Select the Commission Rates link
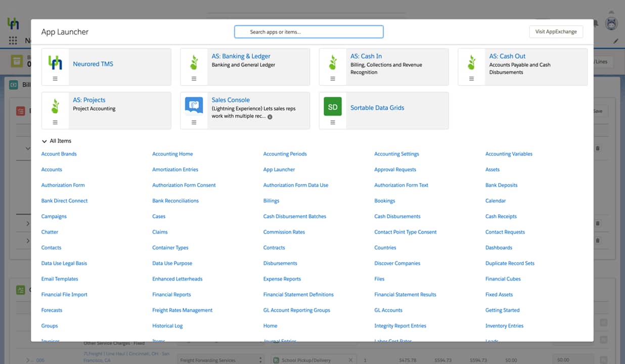The height and width of the screenshot is (364, 625). pos(284,233)
